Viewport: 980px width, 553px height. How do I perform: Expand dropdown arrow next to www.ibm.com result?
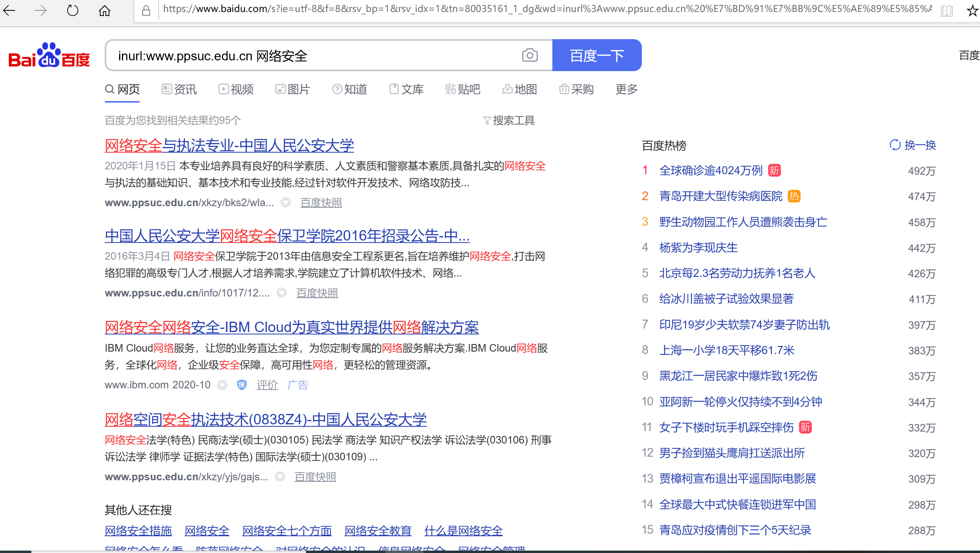222,385
